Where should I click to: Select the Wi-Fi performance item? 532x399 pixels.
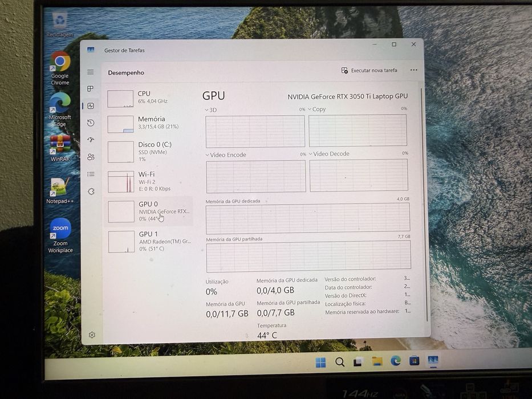tap(149, 181)
